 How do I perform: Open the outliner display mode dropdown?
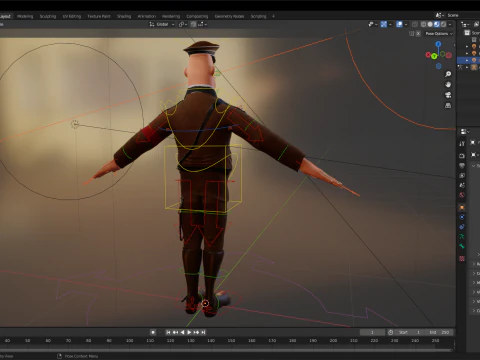coord(465,24)
